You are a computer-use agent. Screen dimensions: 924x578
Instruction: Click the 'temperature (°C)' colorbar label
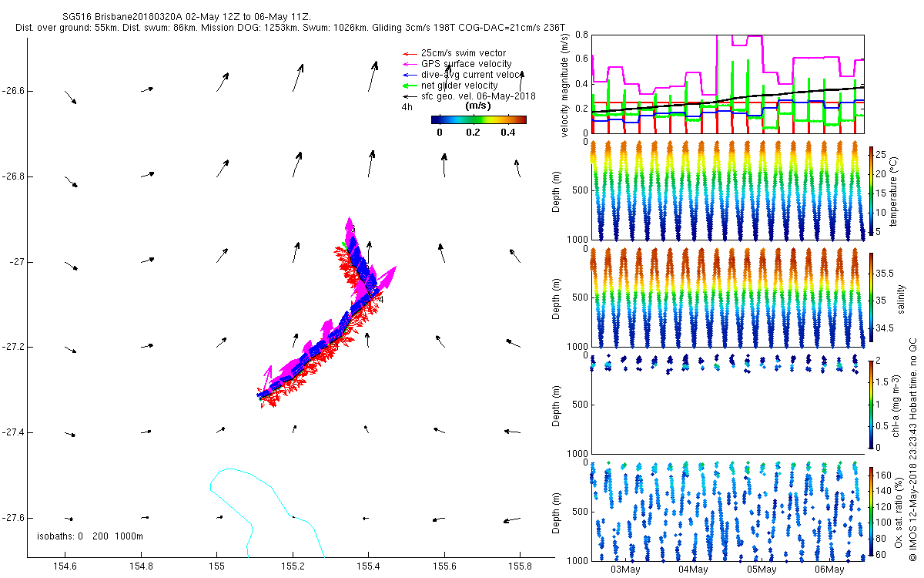[894, 193]
